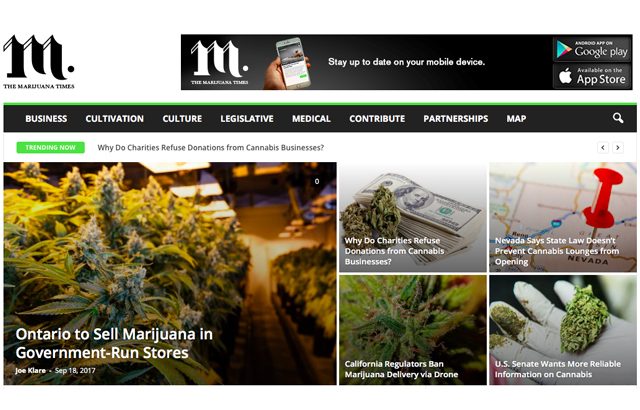This screenshot has height=410, width=640.
Task: Tap the App Store badge
Action: pyautogui.click(x=591, y=76)
